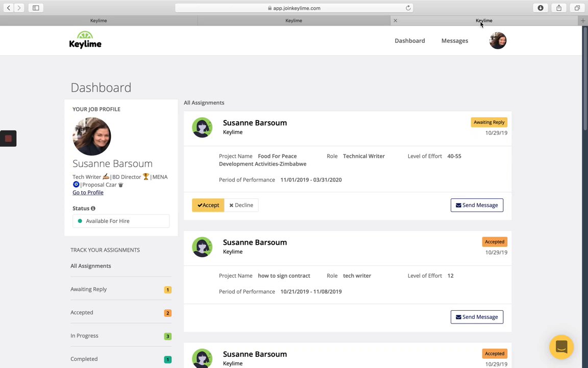Click the how to sign contract project name

[x=284, y=275]
